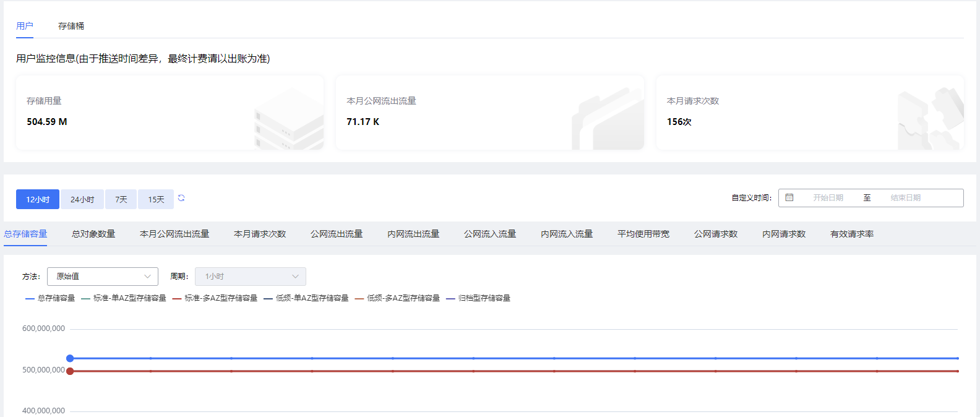Select the 24小时 time range button
The image size is (980, 417).
tap(82, 199)
